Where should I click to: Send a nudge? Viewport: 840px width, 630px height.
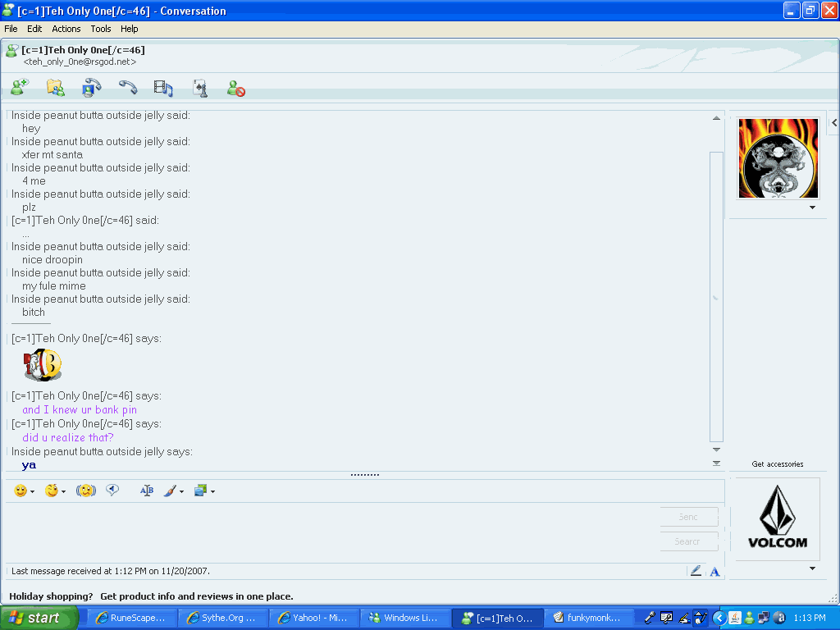(x=86, y=491)
